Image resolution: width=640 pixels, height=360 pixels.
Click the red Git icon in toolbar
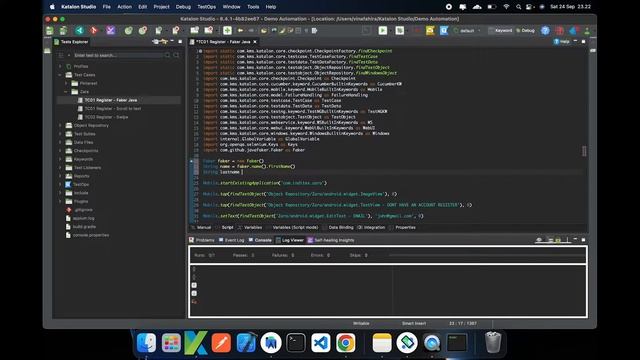[x=94, y=31]
